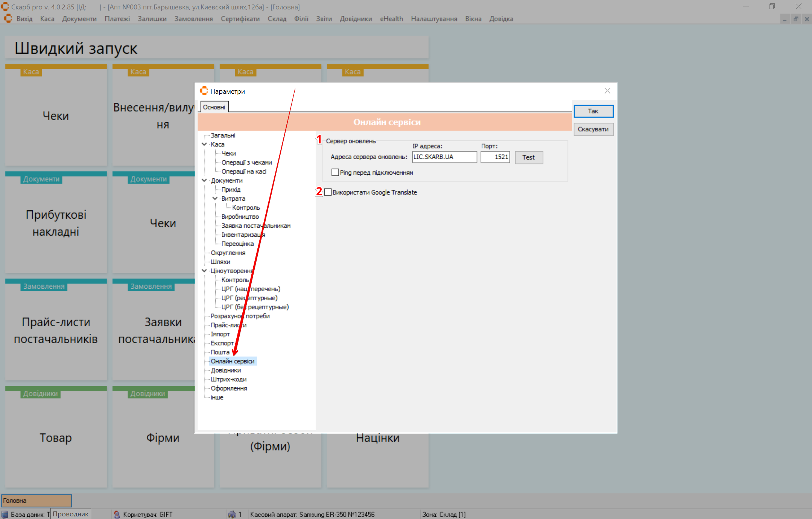This screenshot has height=519, width=812.
Task: Click the user icon next to Користувач
Action: coord(117,514)
